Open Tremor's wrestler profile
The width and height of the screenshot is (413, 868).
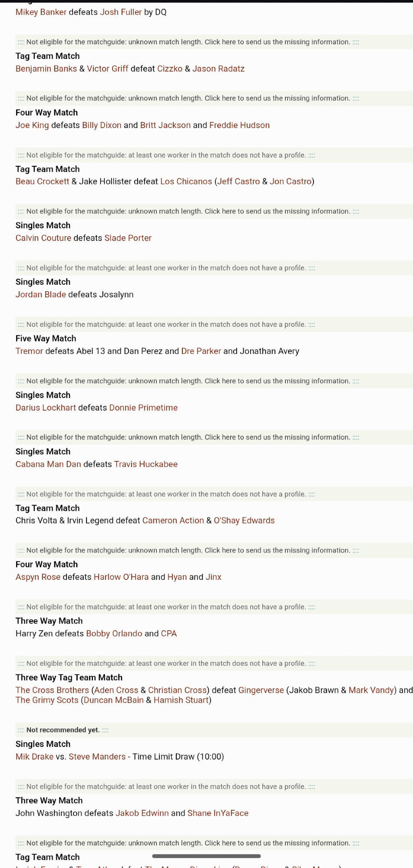(29, 351)
